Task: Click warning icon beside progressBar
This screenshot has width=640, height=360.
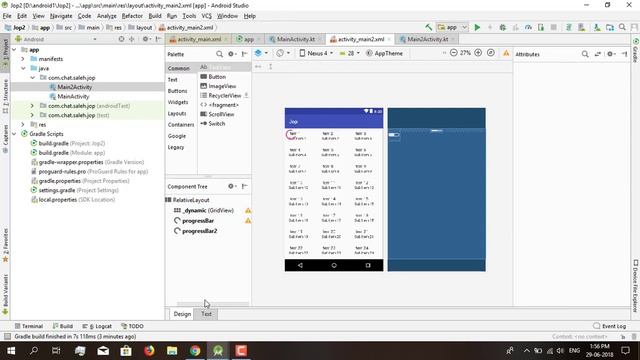Action: pos(248,221)
